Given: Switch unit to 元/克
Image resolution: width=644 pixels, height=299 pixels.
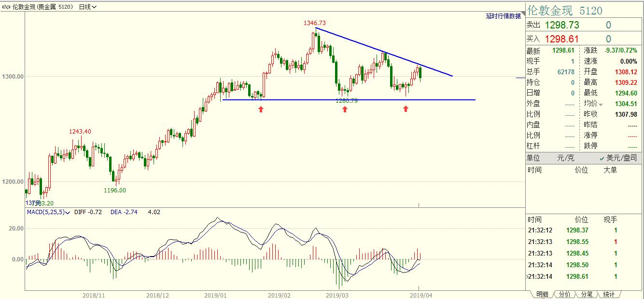Looking at the screenshot, I should [565, 158].
